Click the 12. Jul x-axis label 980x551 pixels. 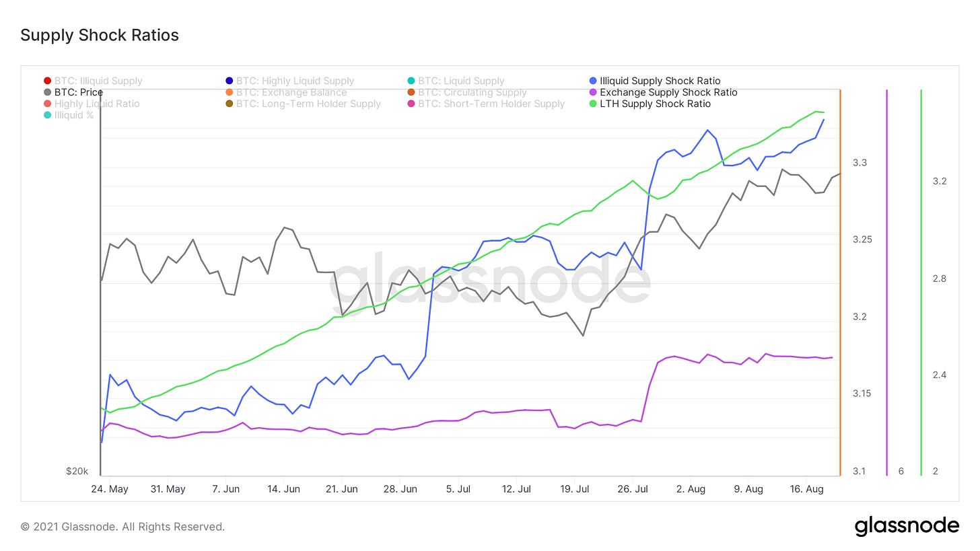click(516, 489)
